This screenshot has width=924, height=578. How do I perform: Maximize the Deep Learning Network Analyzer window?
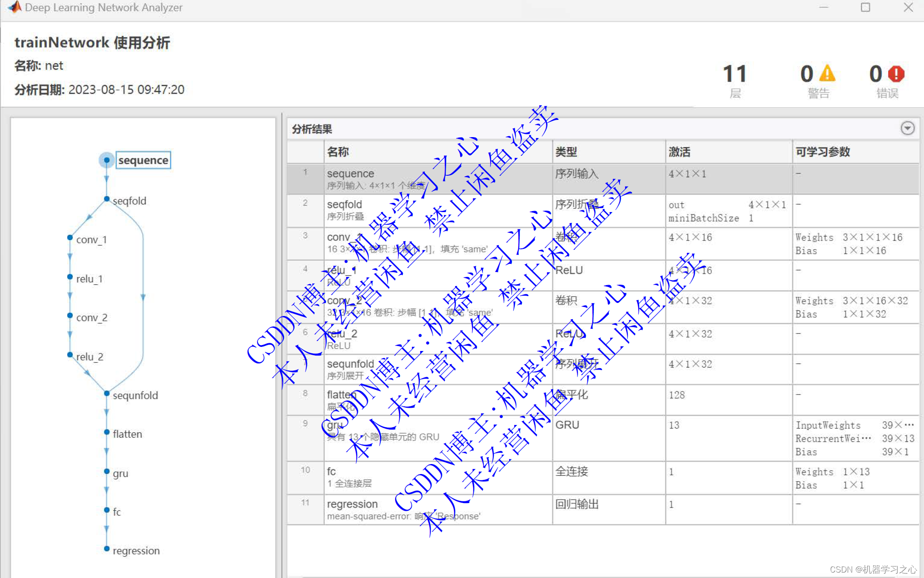[865, 7]
